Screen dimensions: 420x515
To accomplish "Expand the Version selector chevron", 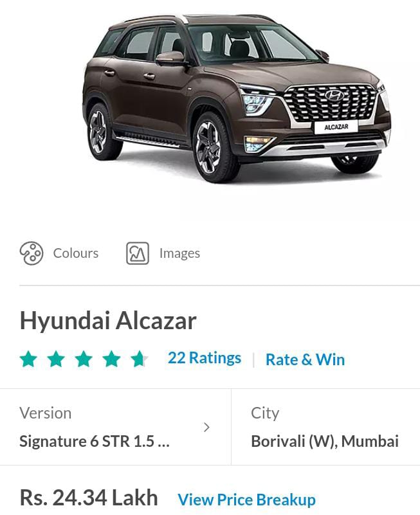I will pyautogui.click(x=206, y=428).
